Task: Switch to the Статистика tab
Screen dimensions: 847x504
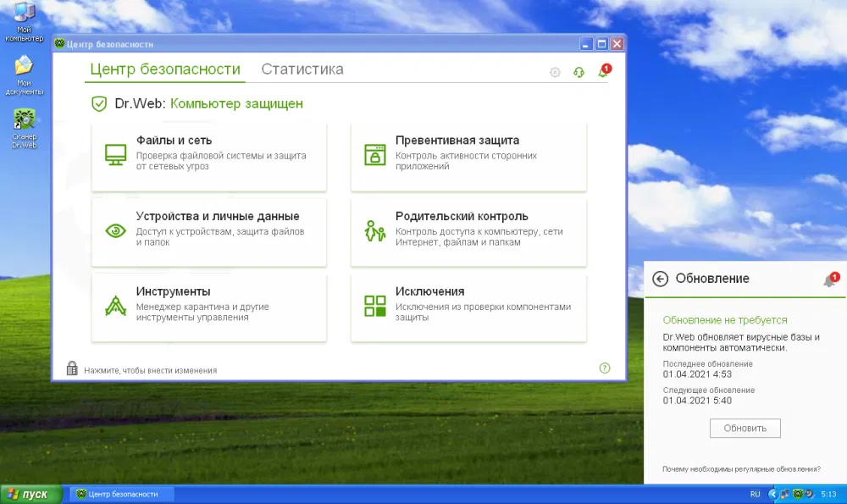Action: 302,69
